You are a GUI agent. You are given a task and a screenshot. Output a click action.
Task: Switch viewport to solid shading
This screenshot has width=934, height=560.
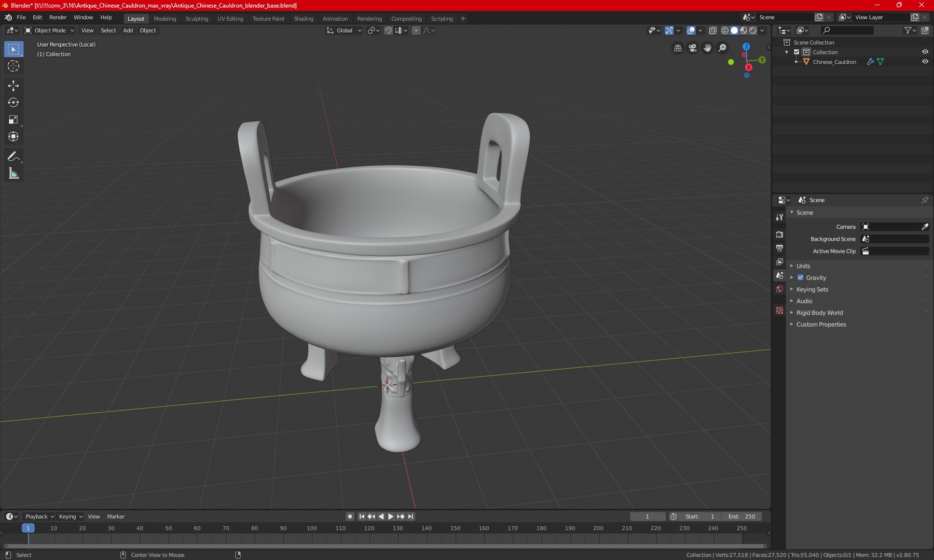[x=734, y=31]
